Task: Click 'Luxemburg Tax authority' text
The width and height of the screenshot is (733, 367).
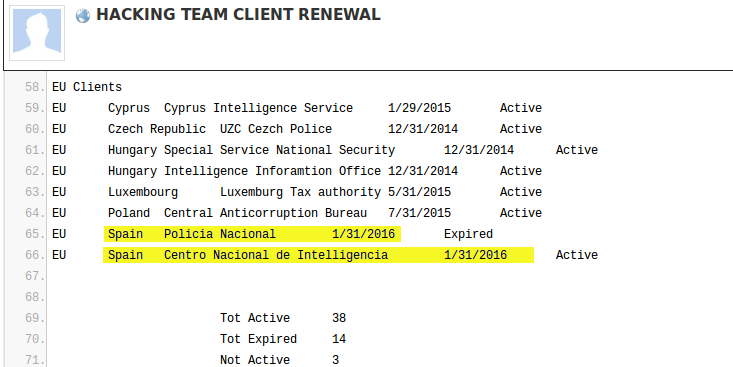Action: tap(300, 192)
